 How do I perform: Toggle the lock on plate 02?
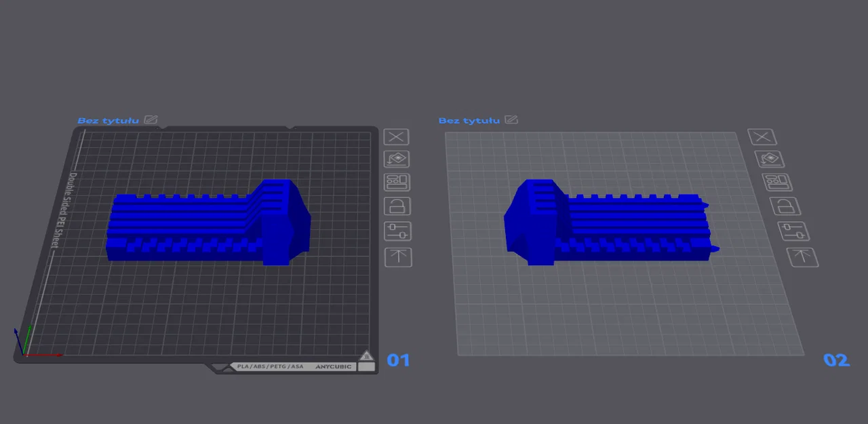pyautogui.click(x=785, y=206)
